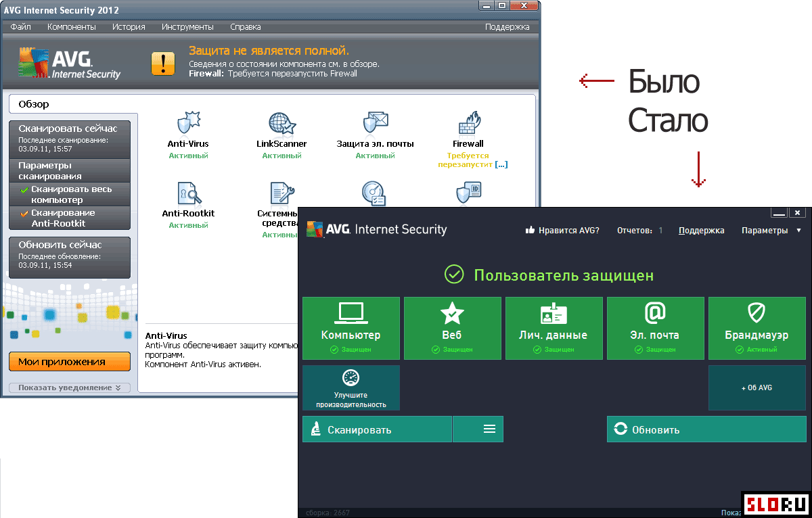Open Параметры dropdown in new AVG

pyautogui.click(x=771, y=231)
